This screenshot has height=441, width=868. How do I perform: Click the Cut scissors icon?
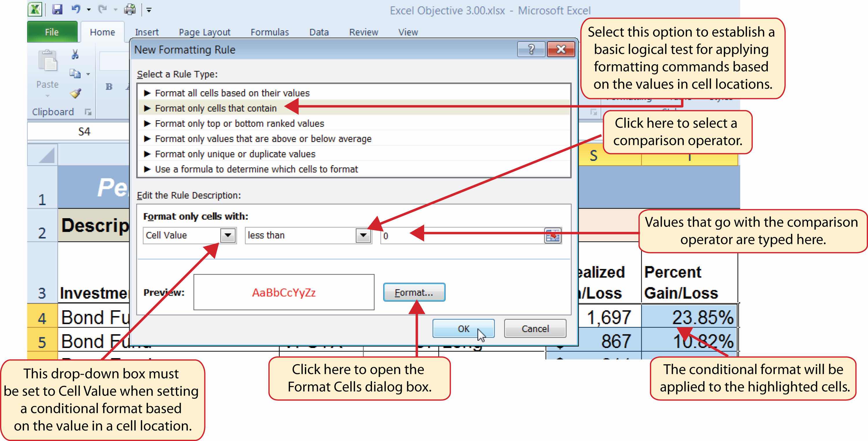click(x=75, y=54)
